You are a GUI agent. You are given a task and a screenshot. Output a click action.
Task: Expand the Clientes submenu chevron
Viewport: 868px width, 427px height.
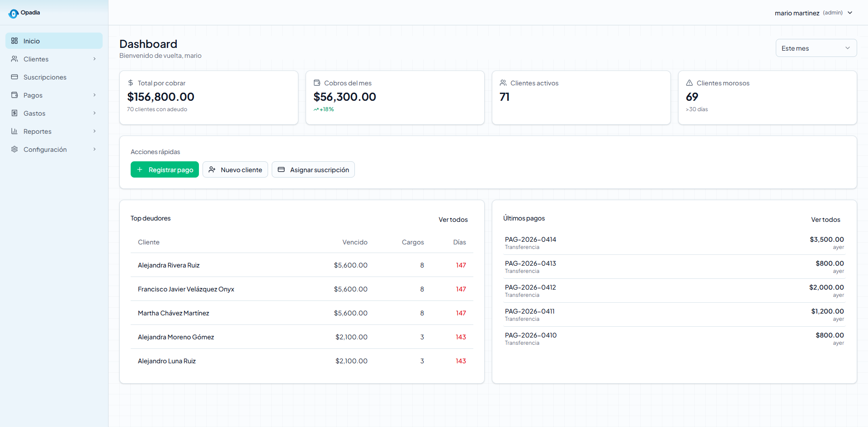94,59
